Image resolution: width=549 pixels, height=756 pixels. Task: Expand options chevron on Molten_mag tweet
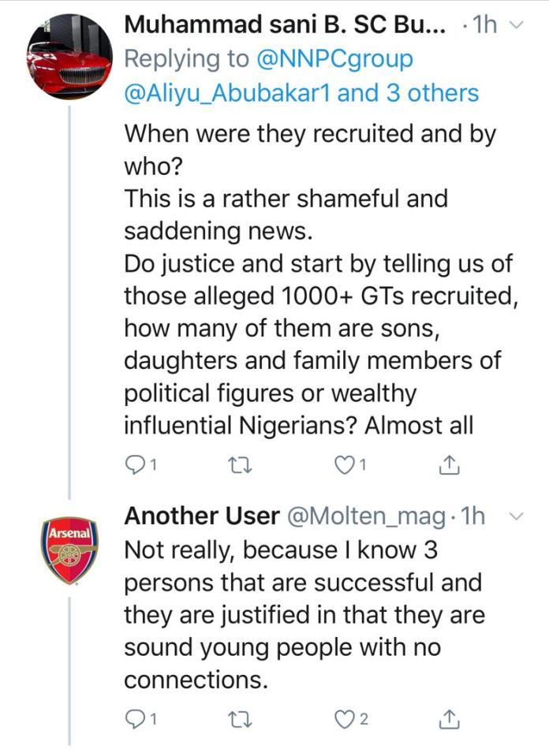click(x=517, y=517)
